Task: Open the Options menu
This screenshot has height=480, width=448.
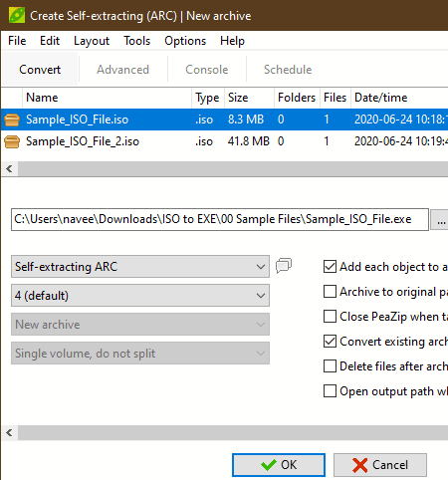Action: coord(185,41)
